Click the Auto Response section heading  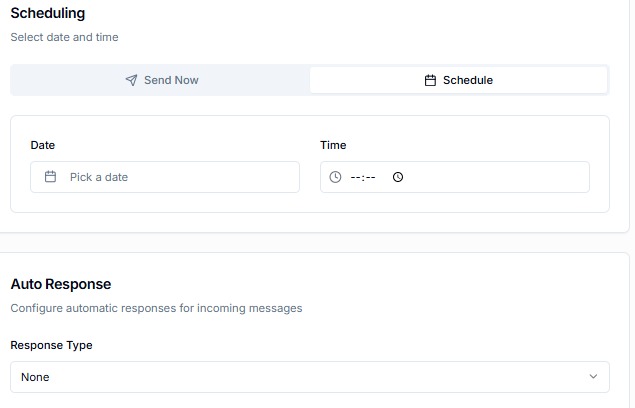(61, 284)
